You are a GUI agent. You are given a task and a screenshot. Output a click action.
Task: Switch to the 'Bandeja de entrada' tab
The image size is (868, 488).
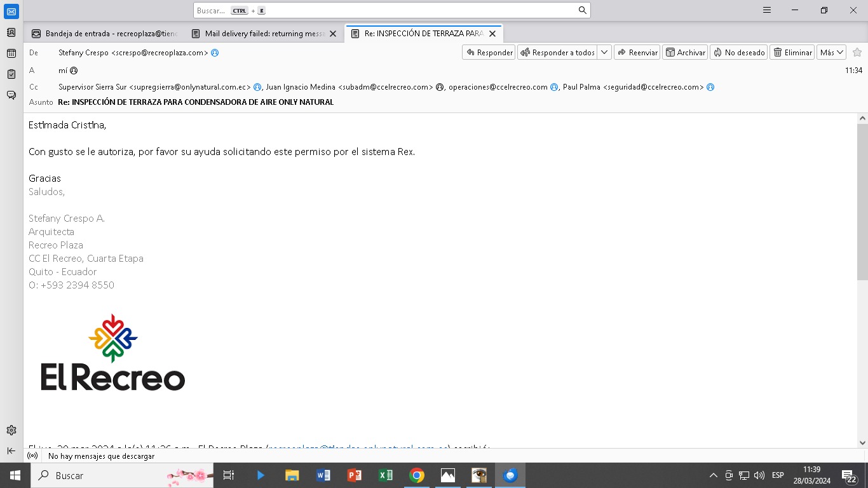[105, 34]
